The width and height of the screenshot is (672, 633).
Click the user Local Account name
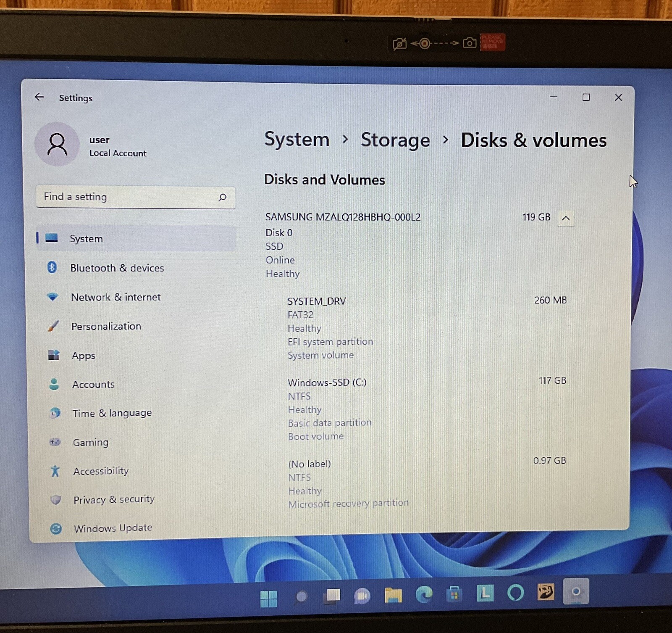pos(118,146)
